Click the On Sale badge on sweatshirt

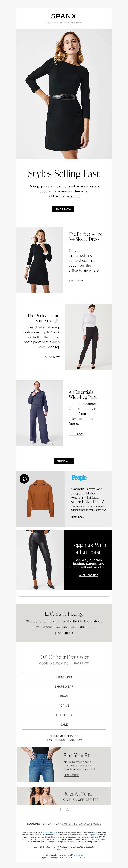[24, 479]
